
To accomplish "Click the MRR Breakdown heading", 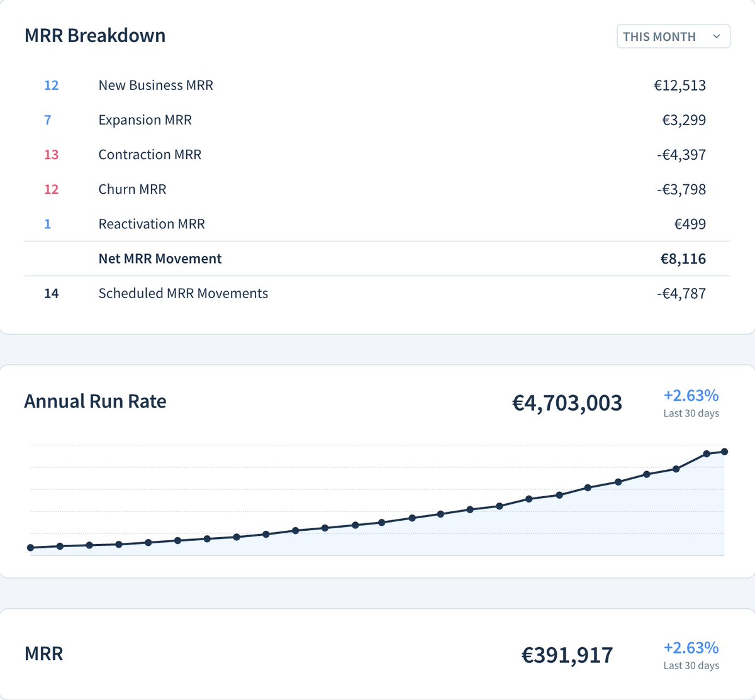I will coord(94,36).
